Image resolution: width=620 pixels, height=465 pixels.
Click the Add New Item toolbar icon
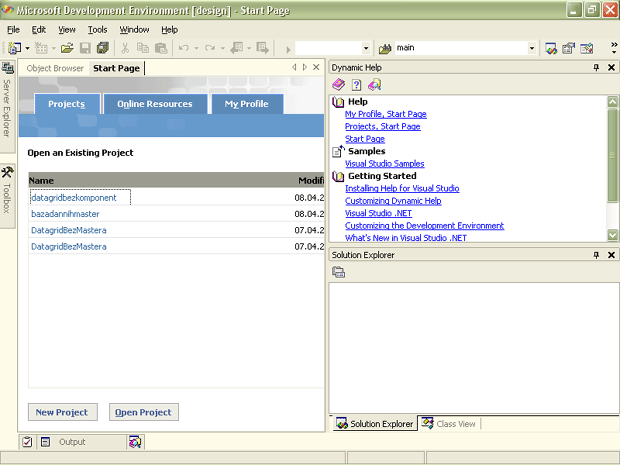[x=41, y=48]
